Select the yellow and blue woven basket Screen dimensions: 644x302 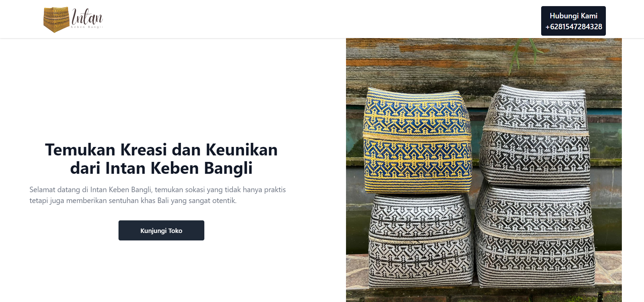tap(418, 140)
